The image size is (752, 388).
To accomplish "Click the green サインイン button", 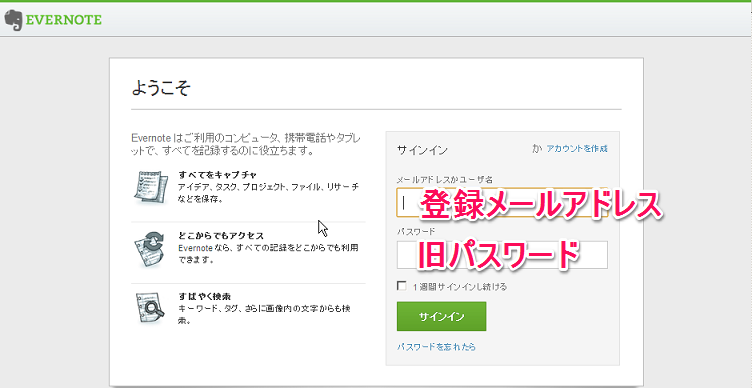I will pos(441,317).
